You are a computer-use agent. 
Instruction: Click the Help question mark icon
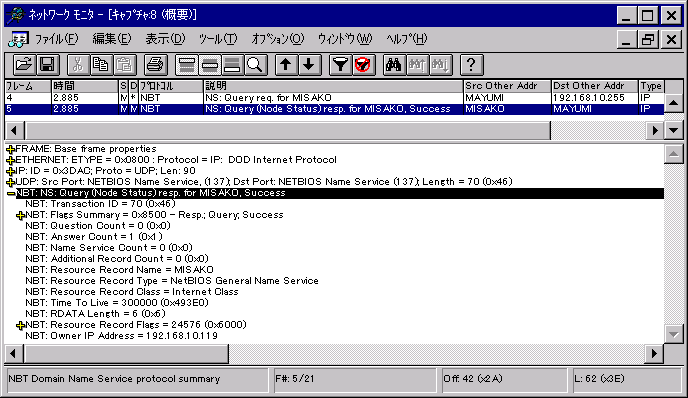471,65
